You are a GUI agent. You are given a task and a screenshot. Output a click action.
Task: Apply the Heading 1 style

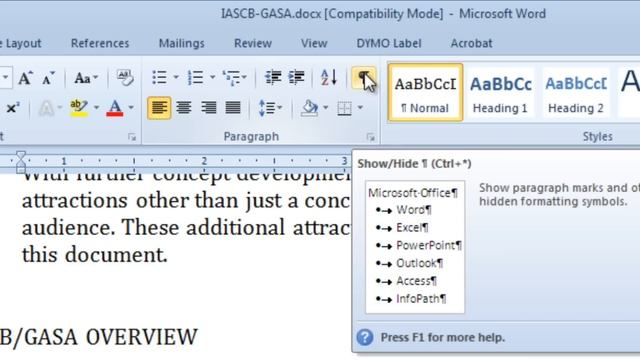[x=500, y=93]
